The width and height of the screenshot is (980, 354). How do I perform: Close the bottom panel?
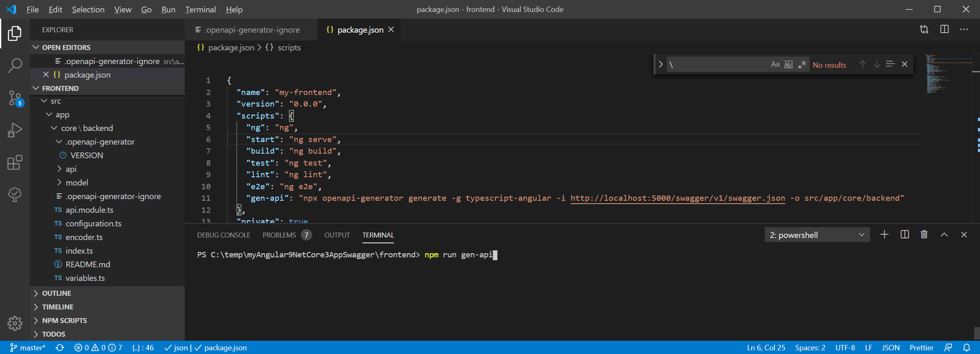point(964,235)
